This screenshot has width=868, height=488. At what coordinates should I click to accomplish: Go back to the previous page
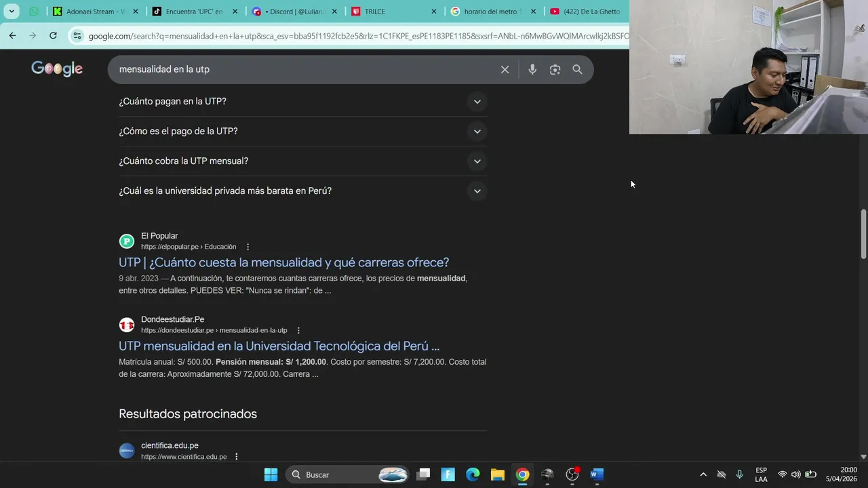tap(12, 35)
